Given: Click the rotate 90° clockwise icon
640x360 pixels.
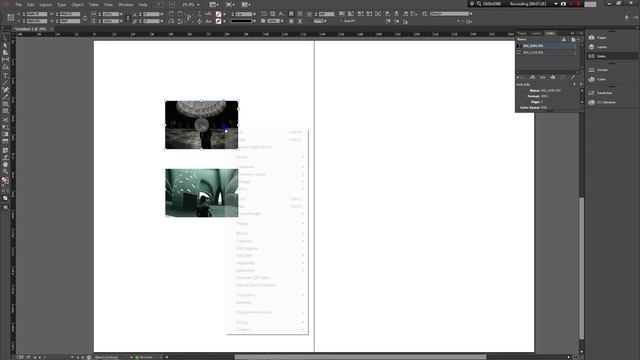Looking at the screenshot, I should coord(171,13).
